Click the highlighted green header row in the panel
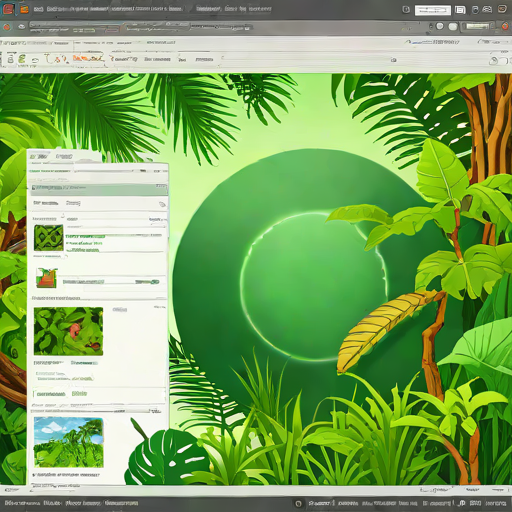Screen dimensions: 512x512 [x=99, y=189]
